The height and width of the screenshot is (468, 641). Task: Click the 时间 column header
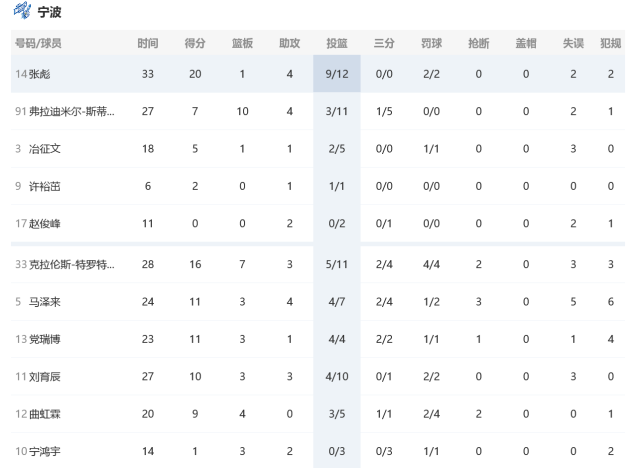coord(148,43)
